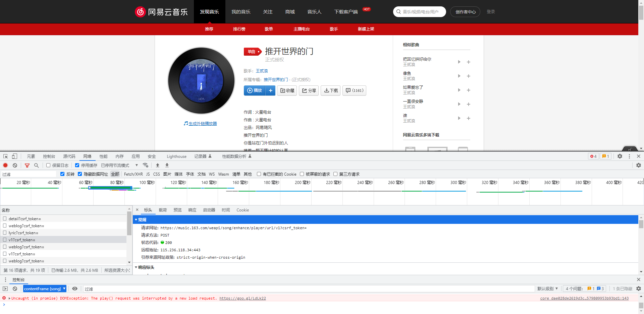Close the console drawer X
644x314 pixels.
[639, 279]
